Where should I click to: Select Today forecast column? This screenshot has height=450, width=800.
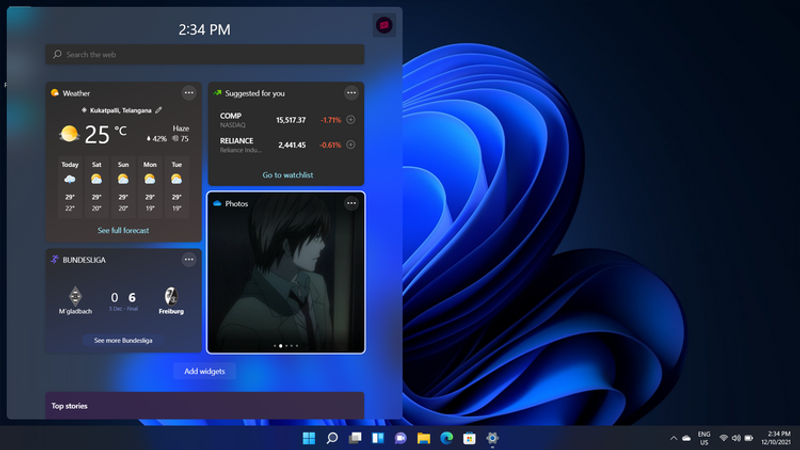(70, 187)
